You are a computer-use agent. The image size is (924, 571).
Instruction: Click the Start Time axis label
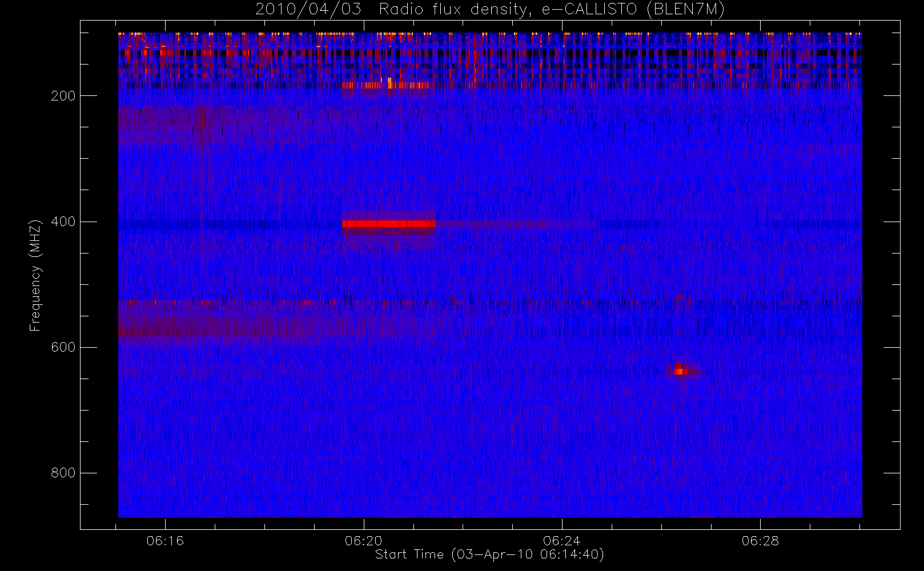coord(489,554)
